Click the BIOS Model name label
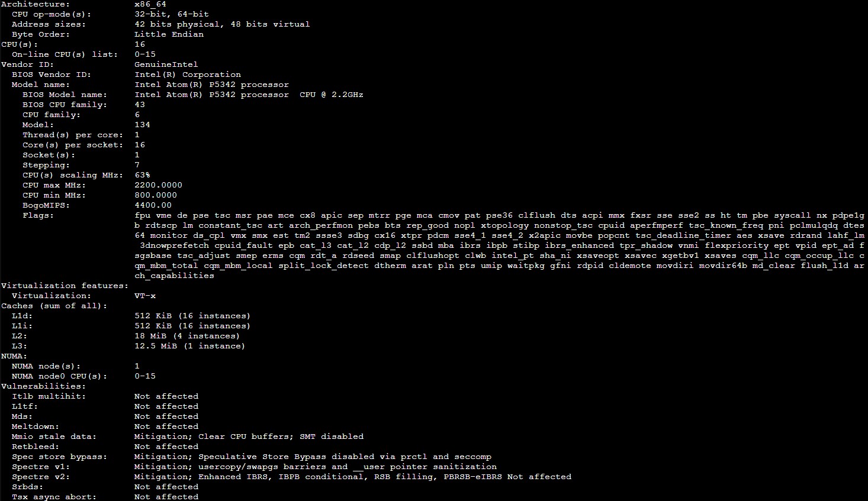The height and width of the screenshot is (501, 868). [x=65, y=95]
